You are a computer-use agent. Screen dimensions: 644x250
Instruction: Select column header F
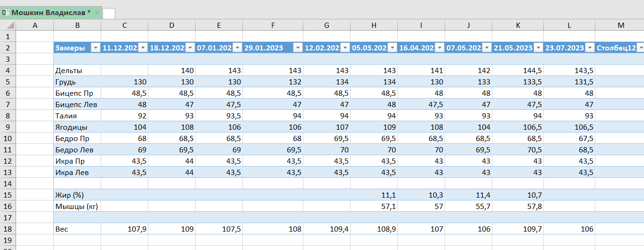click(x=273, y=25)
